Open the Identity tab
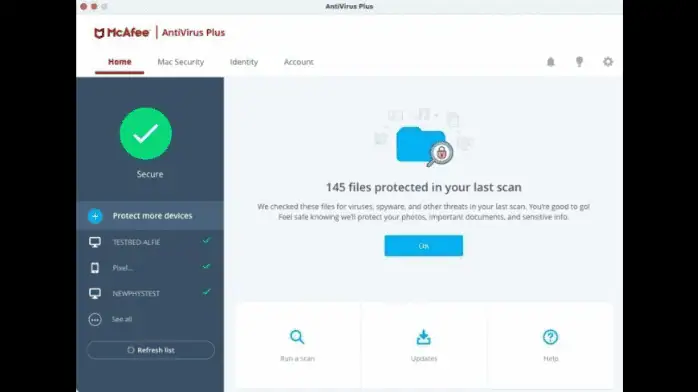698x392 pixels. pyautogui.click(x=244, y=62)
